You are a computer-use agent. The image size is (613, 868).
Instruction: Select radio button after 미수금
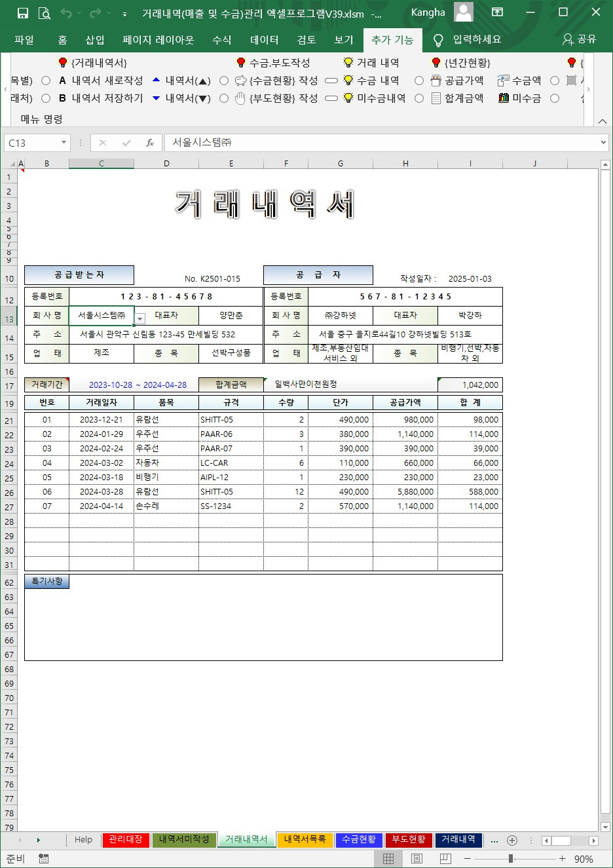(555, 98)
